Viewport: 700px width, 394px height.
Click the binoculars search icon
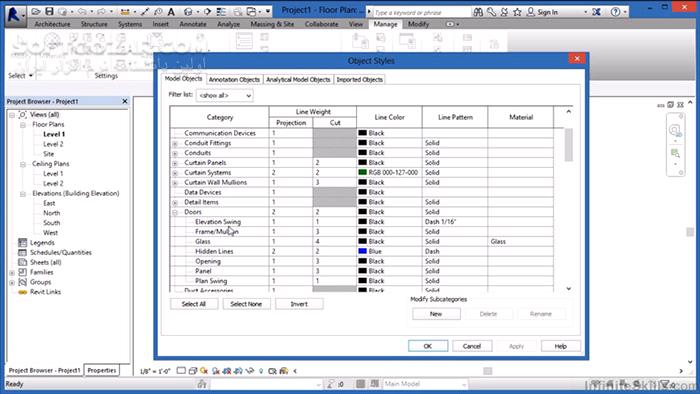[x=478, y=12]
